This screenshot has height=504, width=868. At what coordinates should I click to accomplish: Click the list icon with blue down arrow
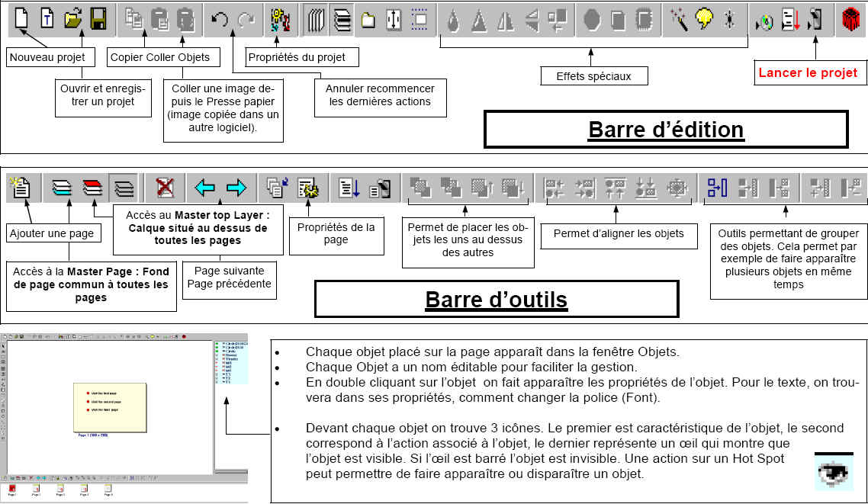tap(349, 188)
